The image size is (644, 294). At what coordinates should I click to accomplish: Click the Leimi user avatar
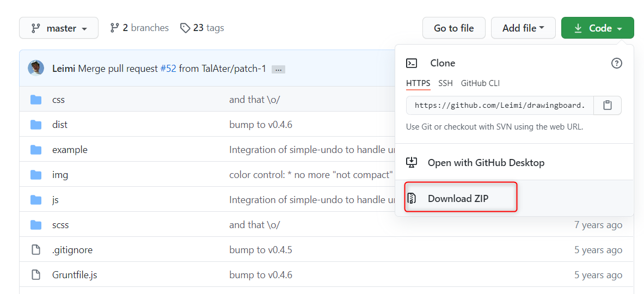pyautogui.click(x=36, y=68)
